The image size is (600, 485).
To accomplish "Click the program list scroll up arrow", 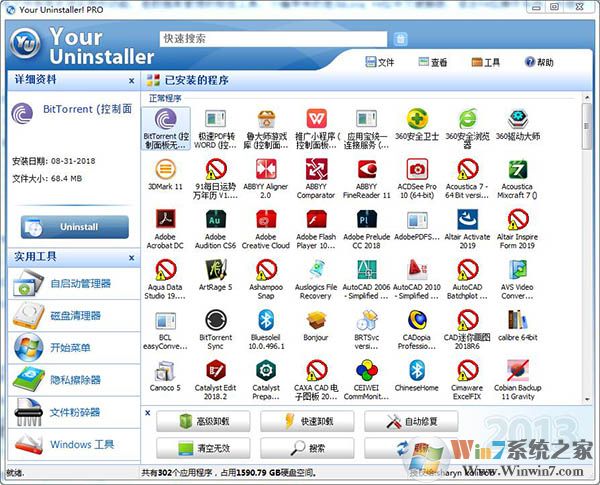I will coord(587,98).
